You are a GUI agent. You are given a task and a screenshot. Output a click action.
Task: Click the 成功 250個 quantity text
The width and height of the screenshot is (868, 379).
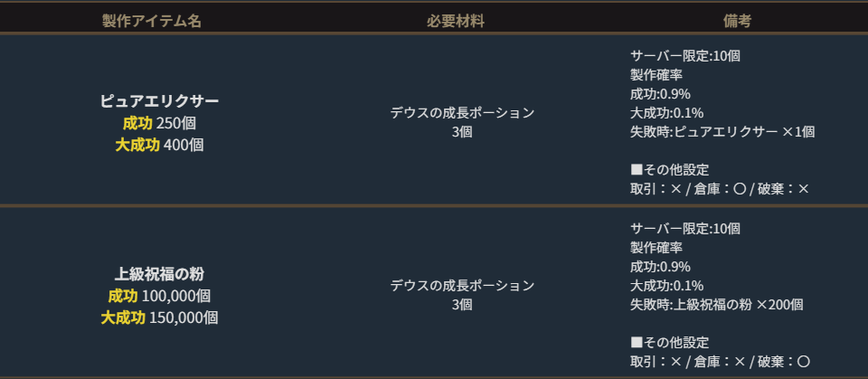(159, 122)
